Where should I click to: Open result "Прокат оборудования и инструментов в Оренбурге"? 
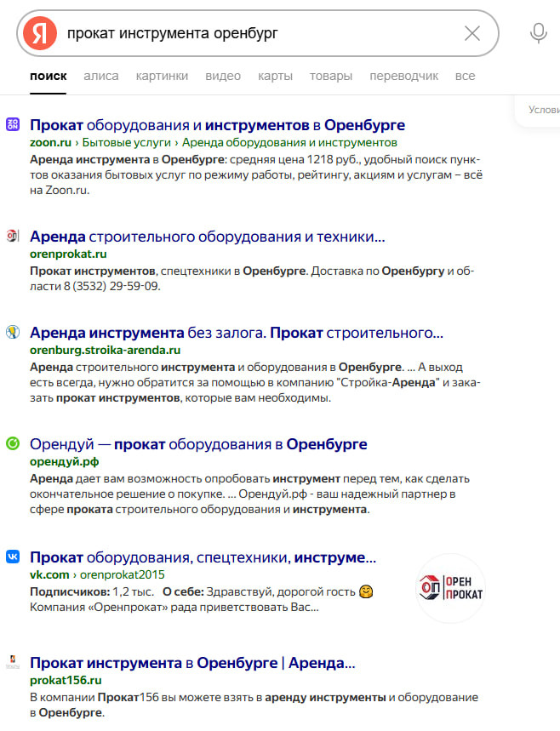[217, 125]
